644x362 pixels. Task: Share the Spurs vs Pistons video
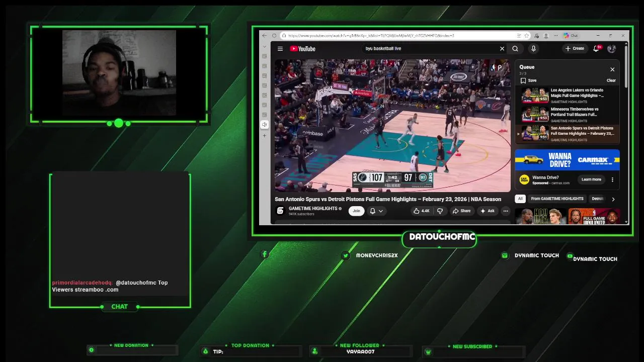[x=461, y=211]
